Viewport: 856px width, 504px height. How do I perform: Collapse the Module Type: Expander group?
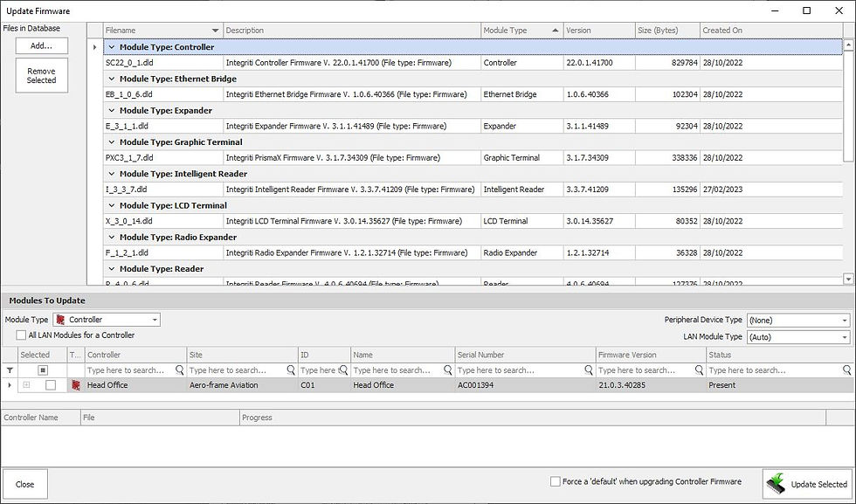(112, 111)
